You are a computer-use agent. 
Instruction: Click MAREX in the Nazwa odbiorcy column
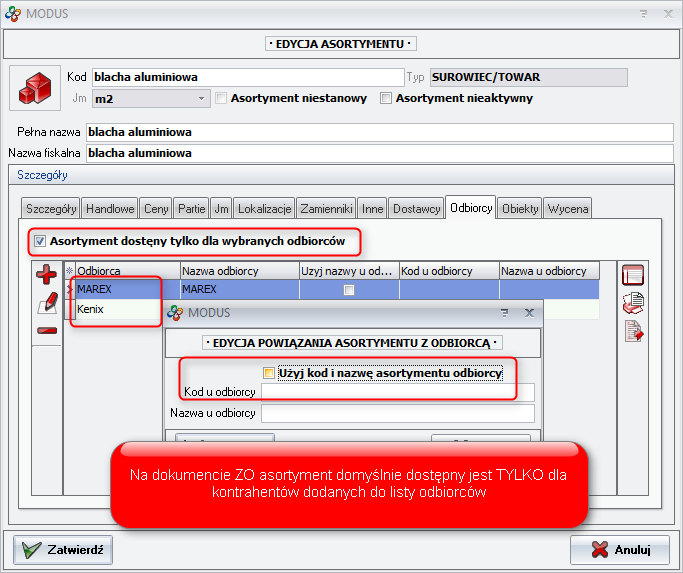click(240, 289)
